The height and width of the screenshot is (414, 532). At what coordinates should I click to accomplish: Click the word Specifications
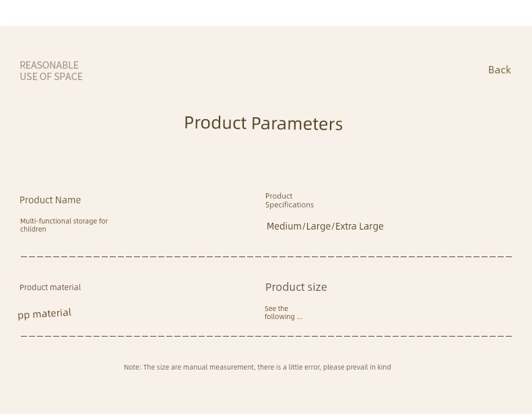[x=290, y=205]
